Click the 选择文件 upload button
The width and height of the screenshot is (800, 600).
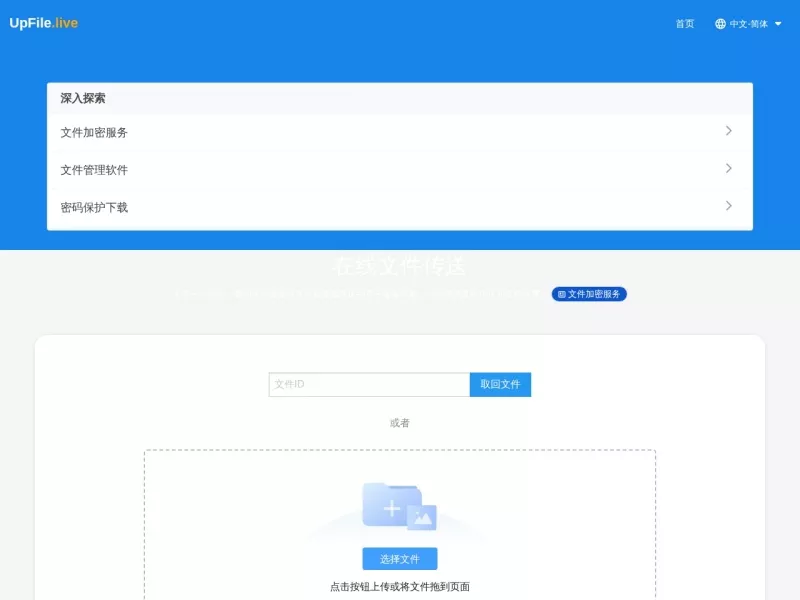pos(399,559)
